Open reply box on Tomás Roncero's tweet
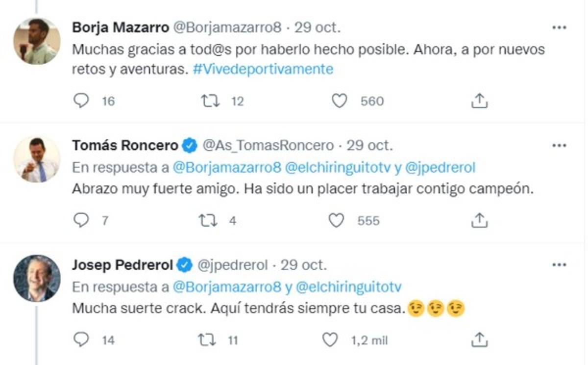Image resolution: width=588 pixels, height=365 pixels. click(x=80, y=220)
